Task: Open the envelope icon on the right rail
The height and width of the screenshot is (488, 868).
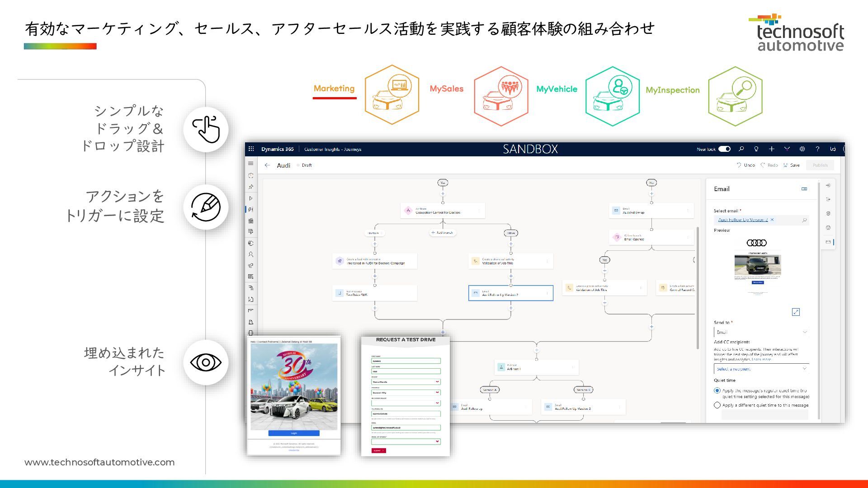Action: click(x=828, y=242)
